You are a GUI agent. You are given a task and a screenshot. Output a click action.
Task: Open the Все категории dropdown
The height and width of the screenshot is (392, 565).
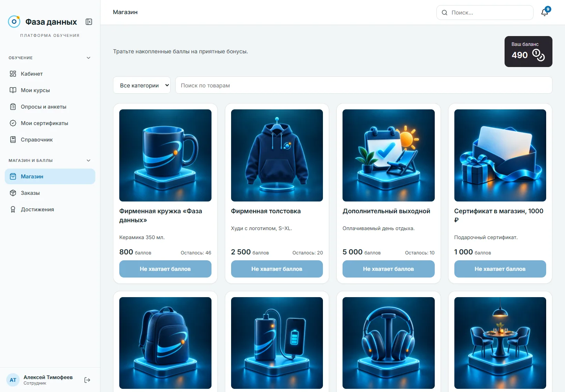(x=142, y=85)
